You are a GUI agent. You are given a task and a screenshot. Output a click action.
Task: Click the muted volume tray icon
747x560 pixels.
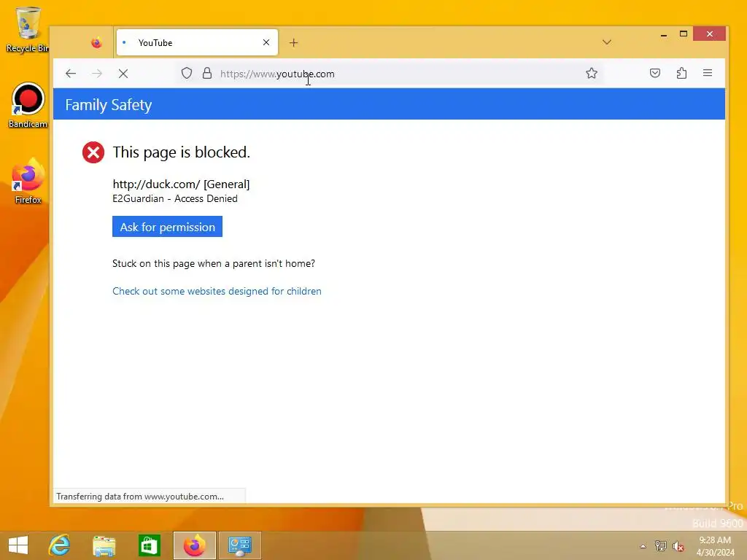coord(678,545)
